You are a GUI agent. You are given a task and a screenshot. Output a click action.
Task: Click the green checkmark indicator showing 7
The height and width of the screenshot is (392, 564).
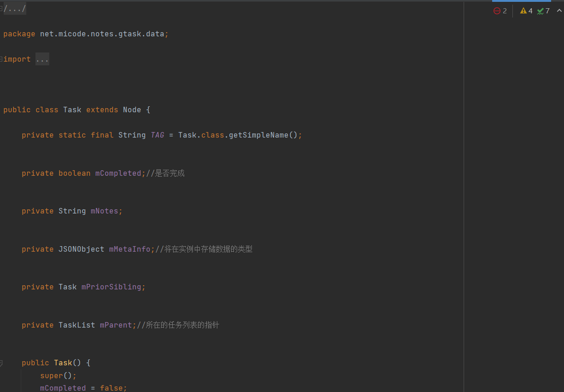point(542,11)
